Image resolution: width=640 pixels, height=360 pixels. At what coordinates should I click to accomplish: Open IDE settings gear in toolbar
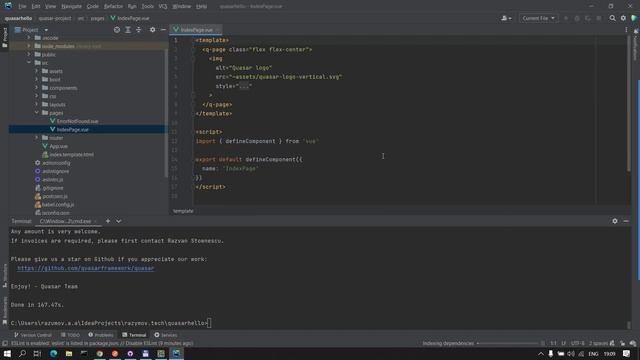click(x=623, y=18)
